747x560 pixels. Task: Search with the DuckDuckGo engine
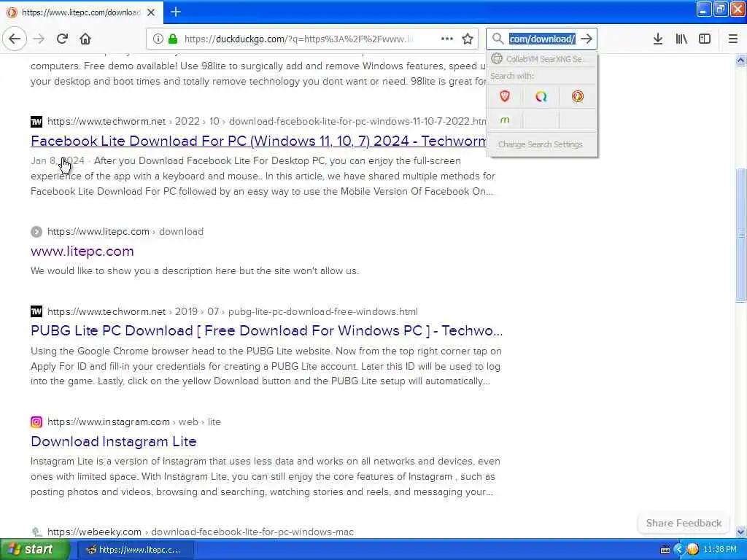tap(578, 97)
